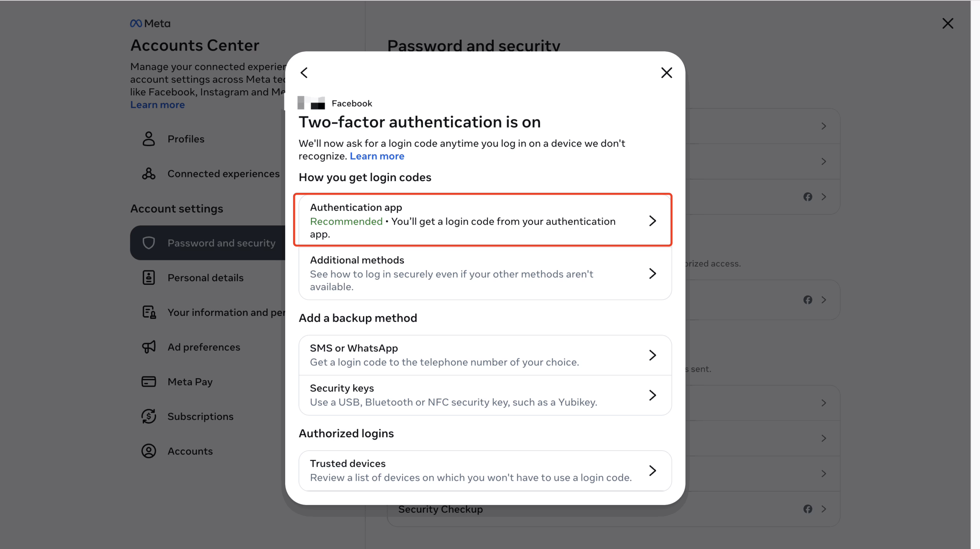
Task: Click the Ad preferences megaphone icon
Action: tap(149, 347)
